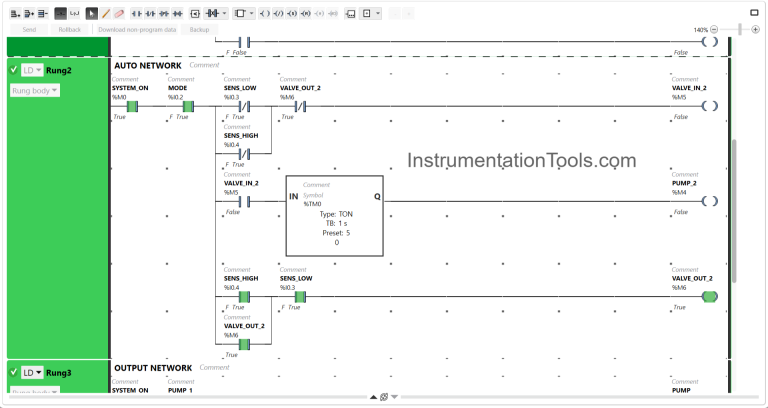The height and width of the screenshot is (408, 768).
Task: Pick the draw line pencil tool
Action: (105, 14)
